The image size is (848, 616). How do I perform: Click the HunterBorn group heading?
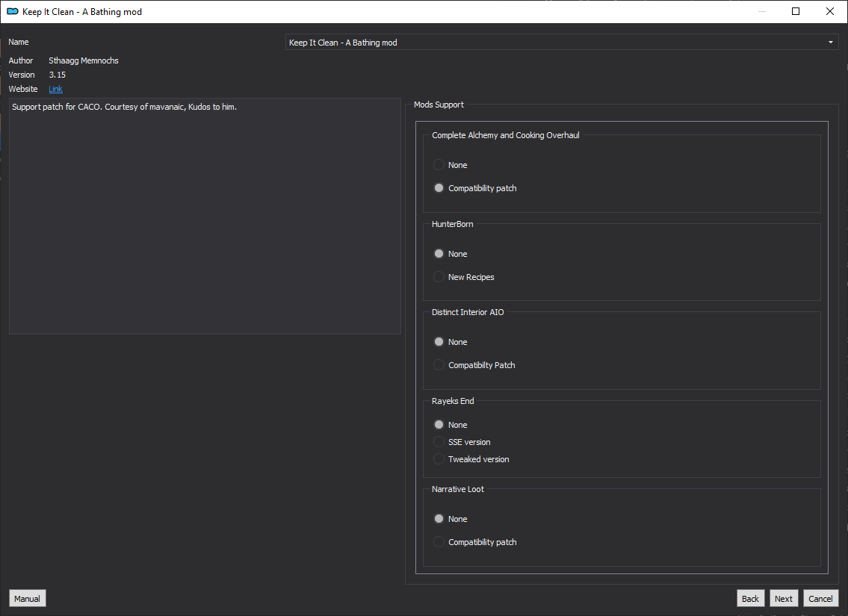[452, 224]
